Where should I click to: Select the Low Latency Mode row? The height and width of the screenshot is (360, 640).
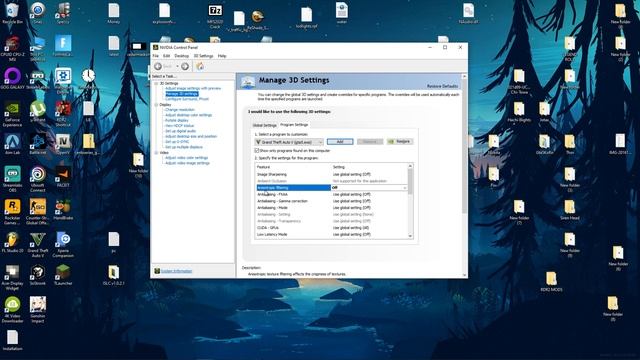331,234
